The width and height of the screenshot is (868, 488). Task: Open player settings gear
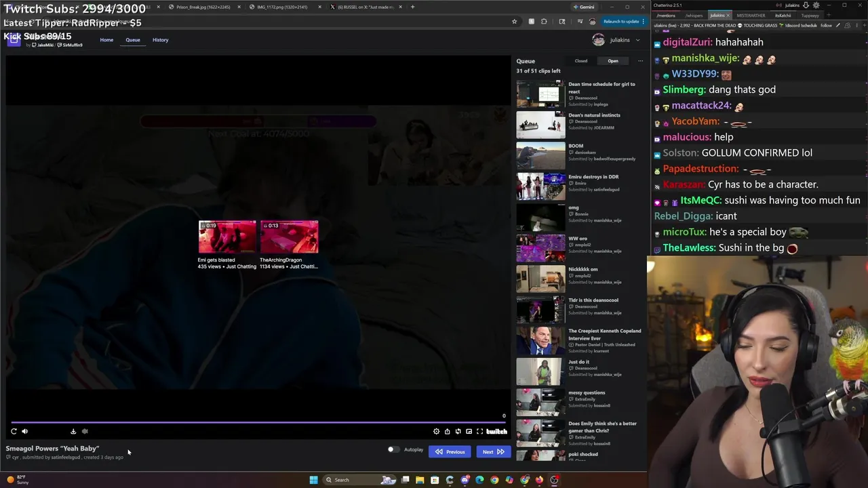click(x=436, y=431)
